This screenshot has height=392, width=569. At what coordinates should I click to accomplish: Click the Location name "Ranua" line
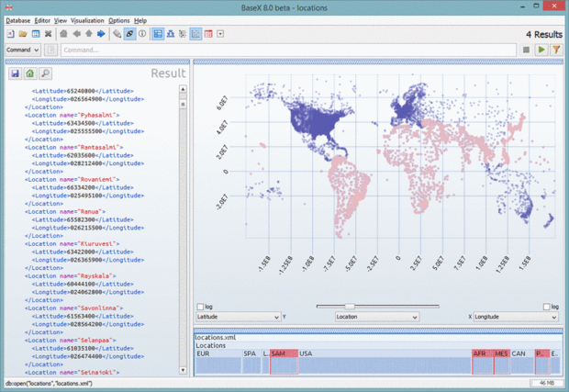click(x=65, y=212)
